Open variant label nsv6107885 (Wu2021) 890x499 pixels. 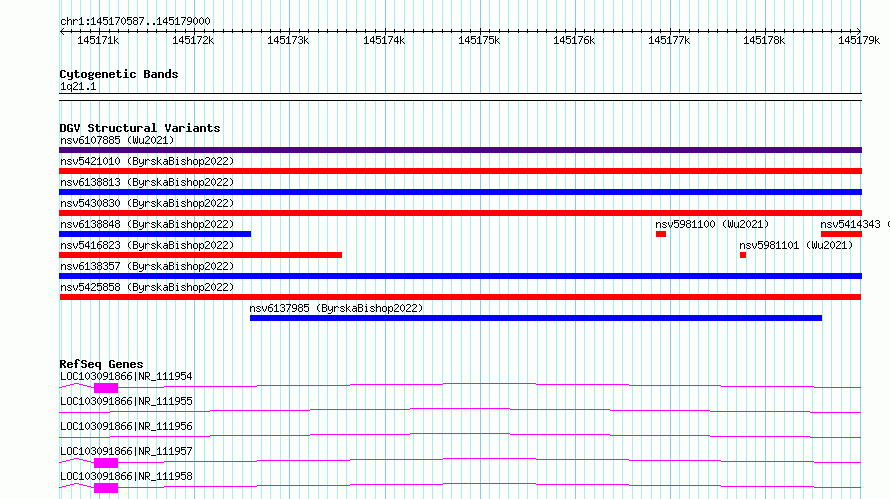click(x=117, y=140)
